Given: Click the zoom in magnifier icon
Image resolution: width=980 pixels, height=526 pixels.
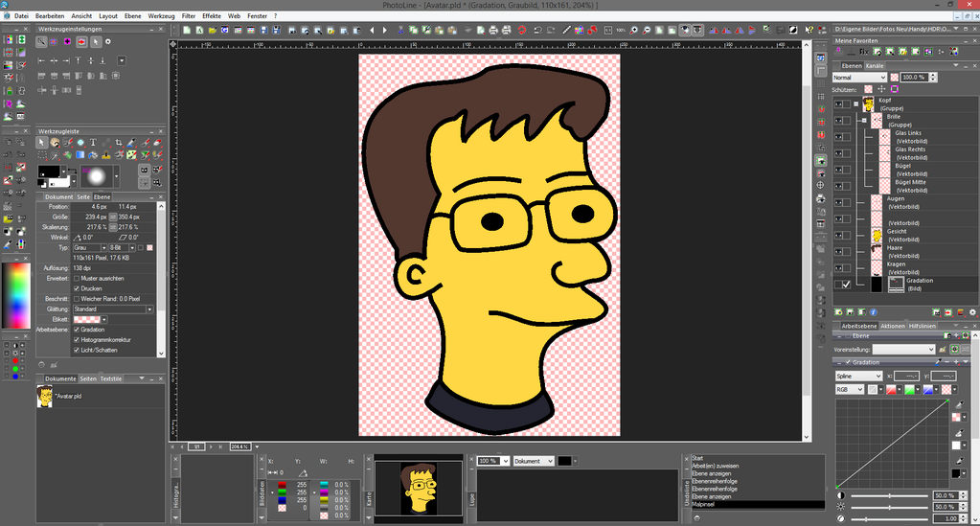Looking at the screenshot, I should (634, 30).
